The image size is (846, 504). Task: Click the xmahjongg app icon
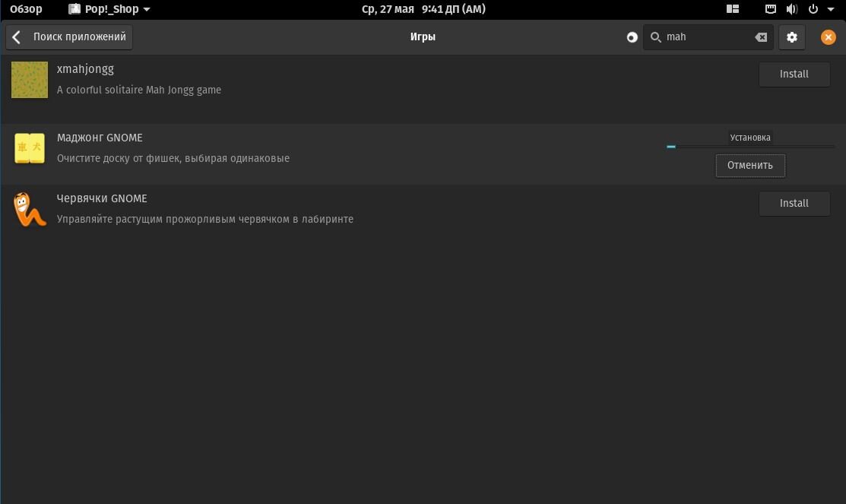pyautogui.click(x=30, y=80)
